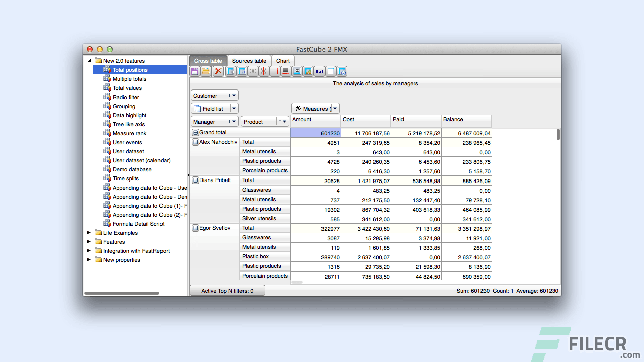This screenshot has width=644, height=362.
Task: Open the Field list dropdown arrow
Action: pos(234,109)
